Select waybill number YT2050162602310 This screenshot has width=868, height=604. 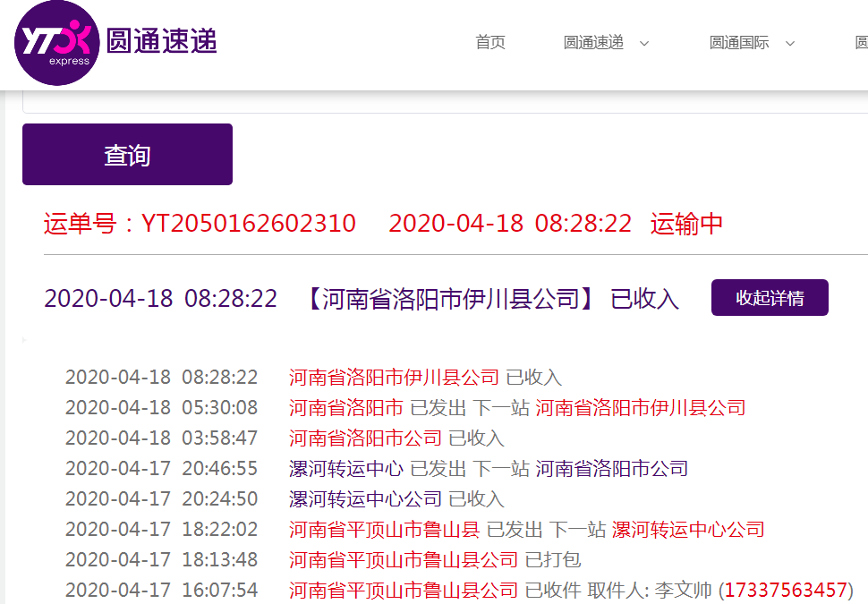point(248,224)
